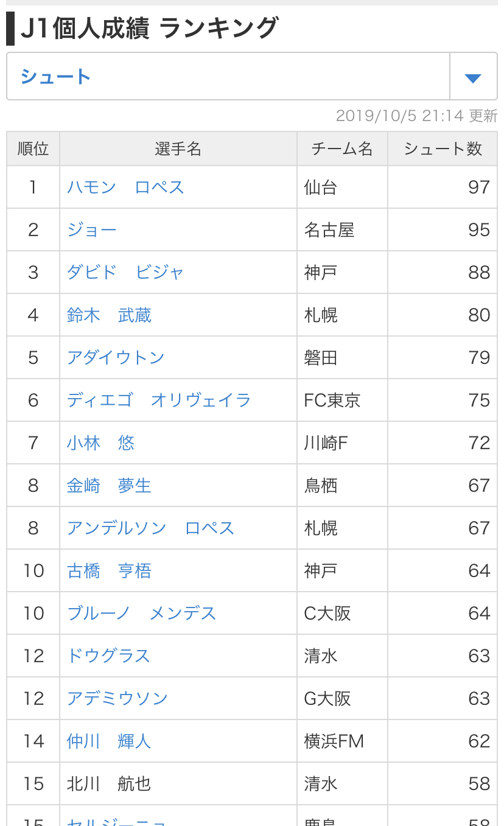
Task: Click player link アデミウソン
Action: tap(117, 699)
